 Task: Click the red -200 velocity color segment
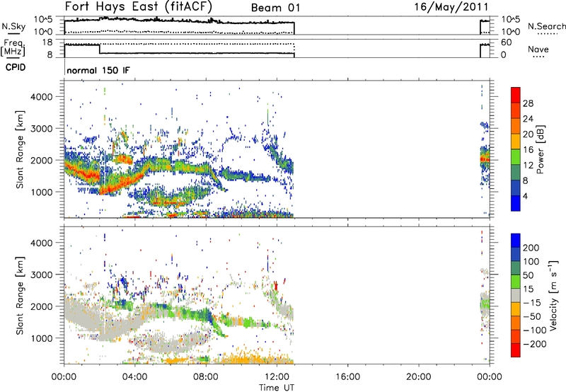(516, 350)
